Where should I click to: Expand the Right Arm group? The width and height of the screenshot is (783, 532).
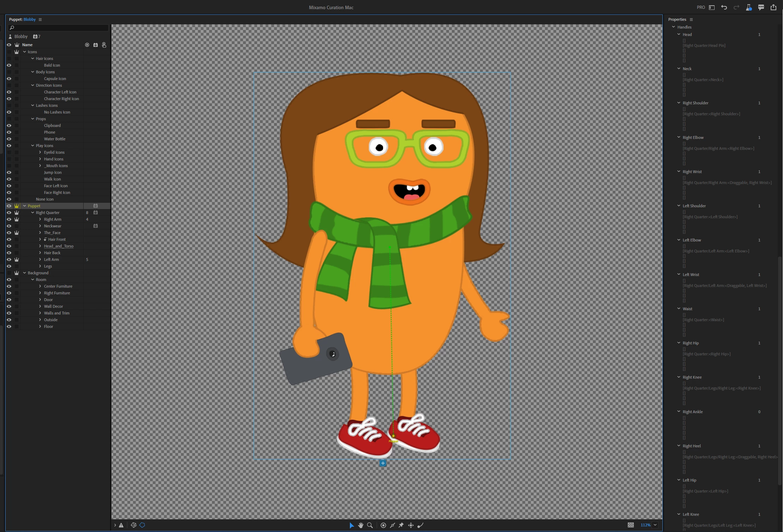(40, 219)
